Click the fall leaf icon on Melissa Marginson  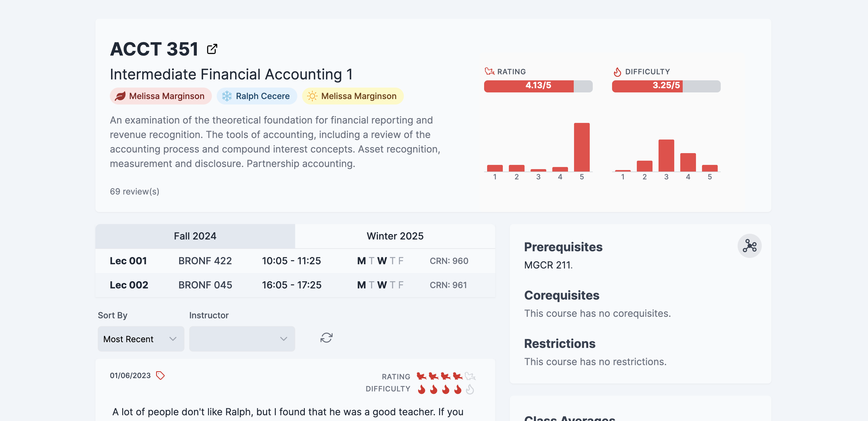coord(120,96)
